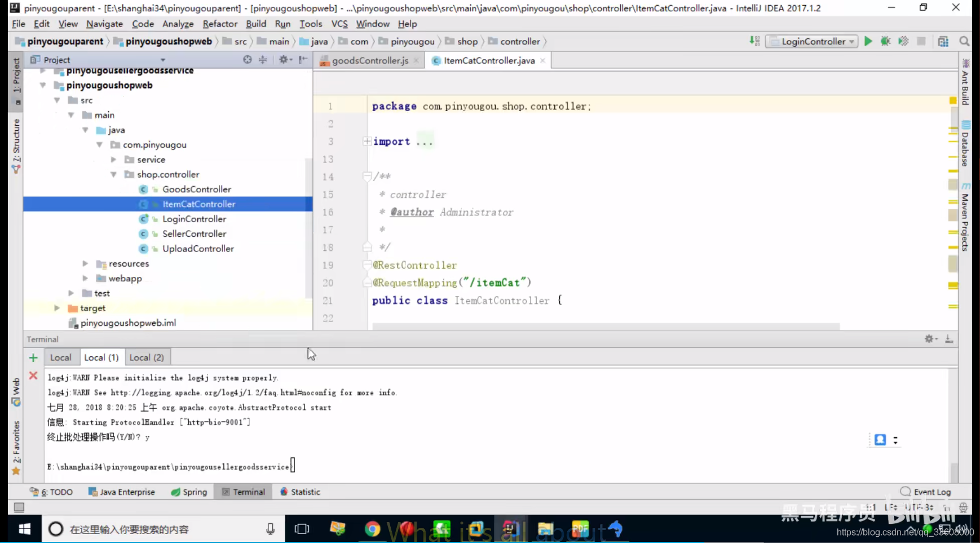Open the Spring tool window

[x=189, y=492]
